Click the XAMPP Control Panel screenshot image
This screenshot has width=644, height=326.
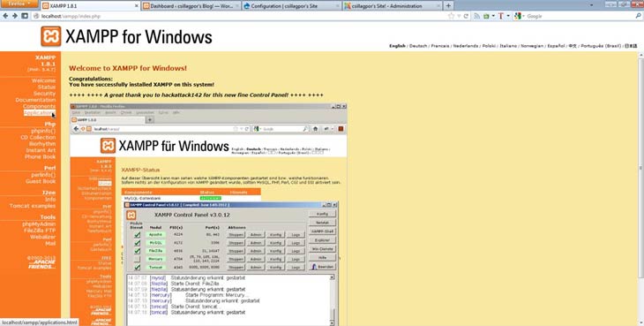208,214
